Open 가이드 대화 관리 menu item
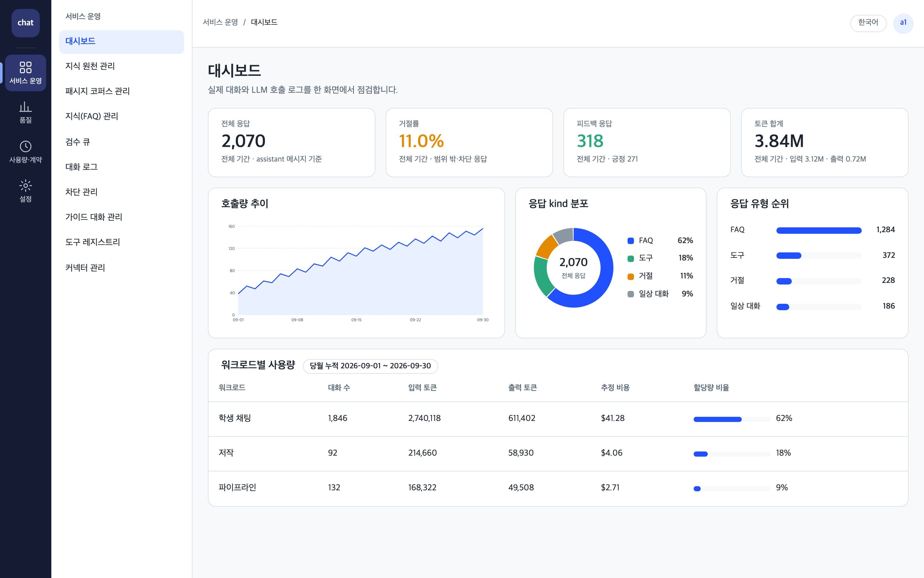The width and height of the screenshot is (924, 578). [121, 217]
